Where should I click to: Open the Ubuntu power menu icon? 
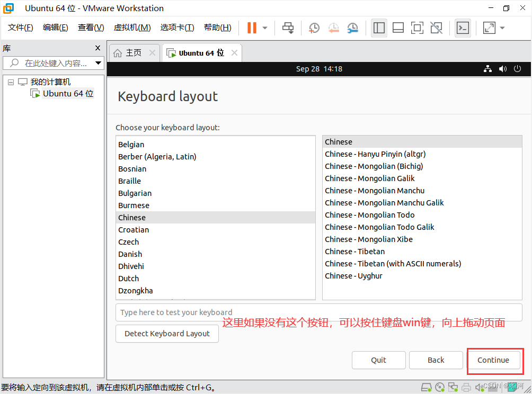[x=517, y=69]
